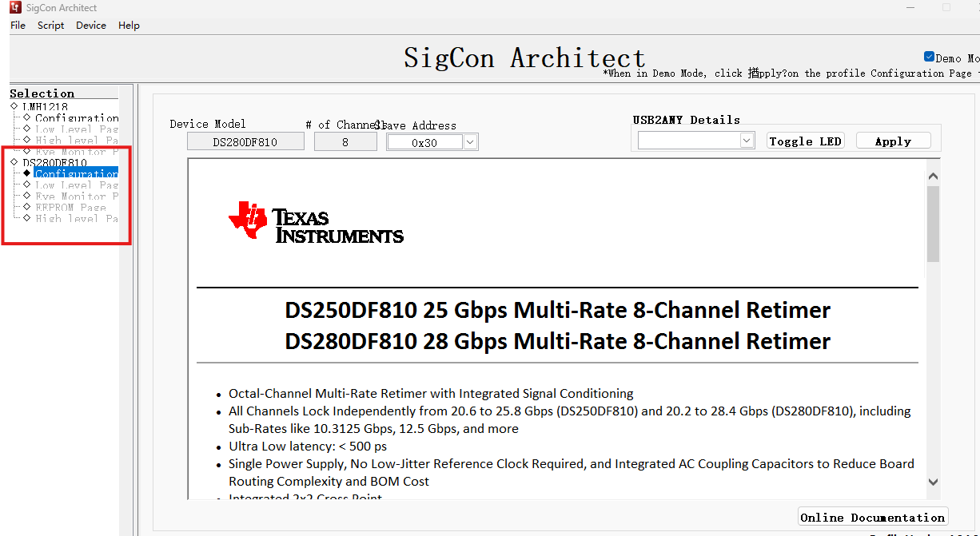The image size is (980, 536).
Task: Click the datasheet scrollbar up arrow
Action: tap(933, 176)
